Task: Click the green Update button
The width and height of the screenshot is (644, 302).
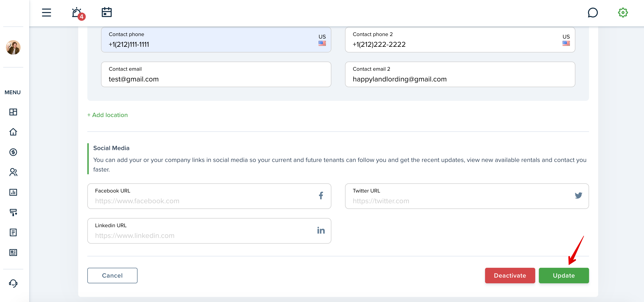Action: [564, 276]
